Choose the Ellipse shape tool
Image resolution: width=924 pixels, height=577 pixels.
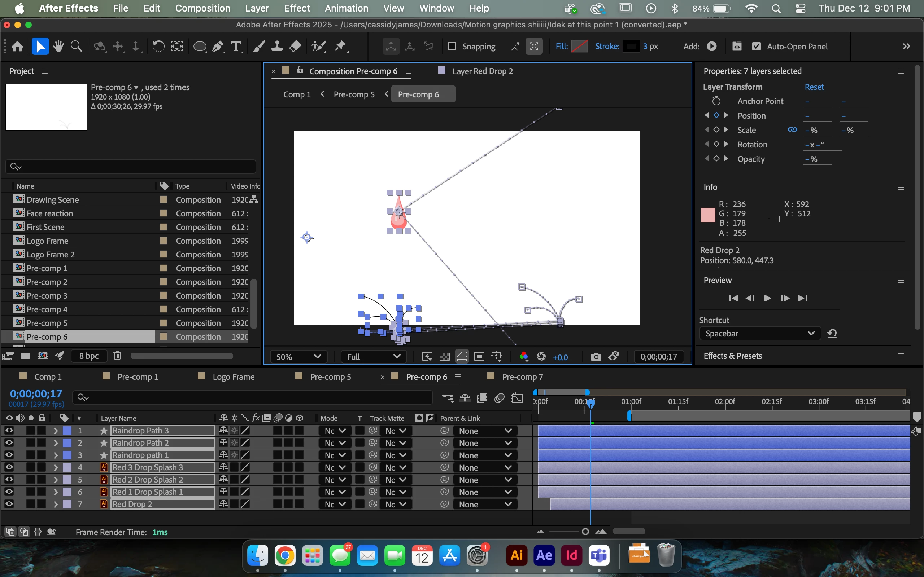(x=200, y=47)
